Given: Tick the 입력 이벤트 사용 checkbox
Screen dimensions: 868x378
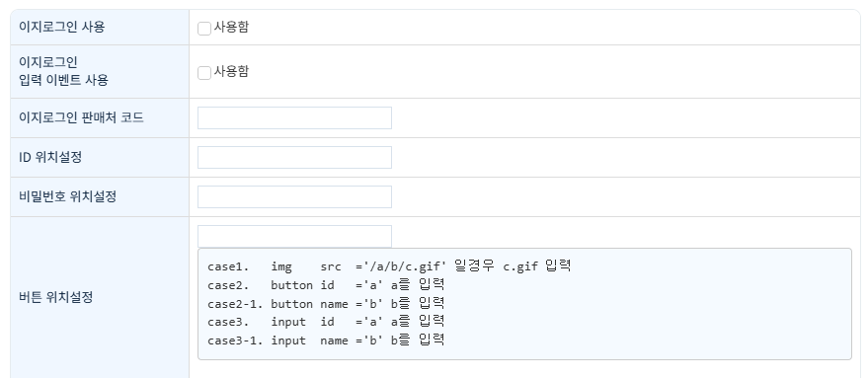Looking at the screenshot, I should (204, 72).
